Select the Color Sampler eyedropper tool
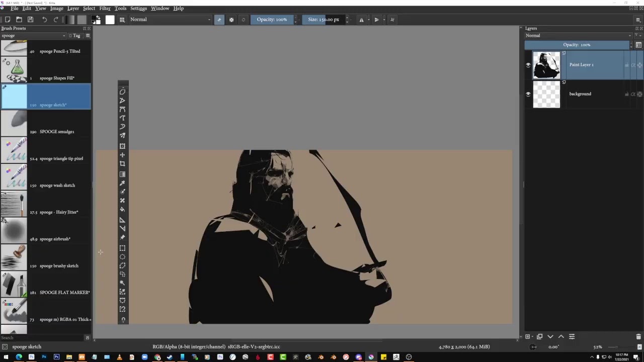Viewport: 644px width, 362px height. click(x=122, y=183)
